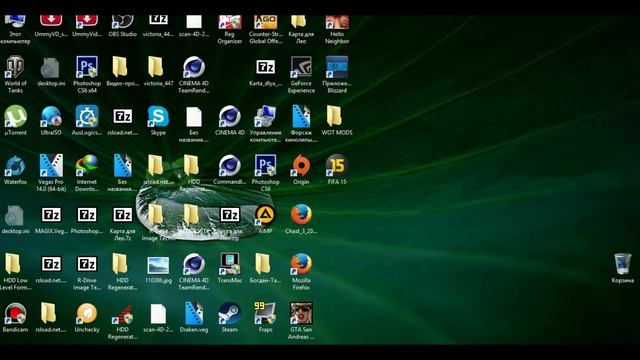Launch the AIMP player shortcut
Screen dimensions: 640x360
coord(265,215)
